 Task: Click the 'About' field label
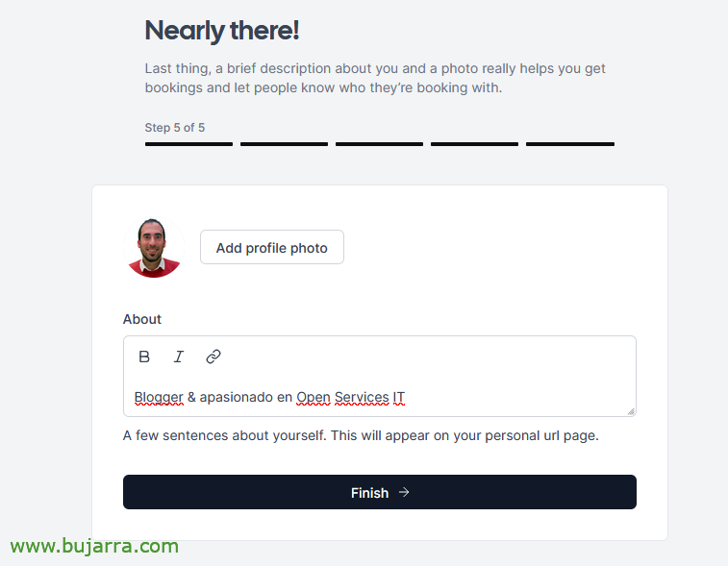tap(142, 319)
